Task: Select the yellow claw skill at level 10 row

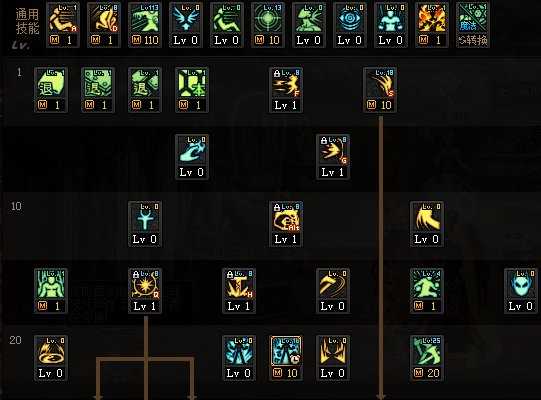Action: 427,217
